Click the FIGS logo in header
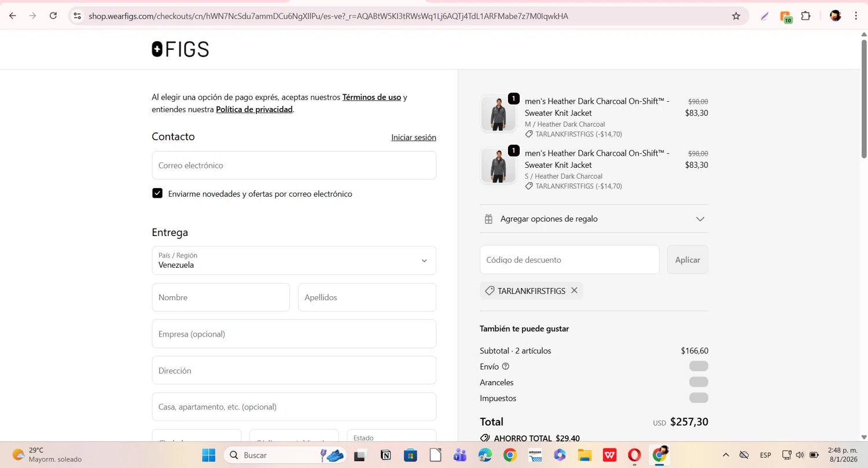This screenshot has height=468, width=868. (x=180, y=49)
